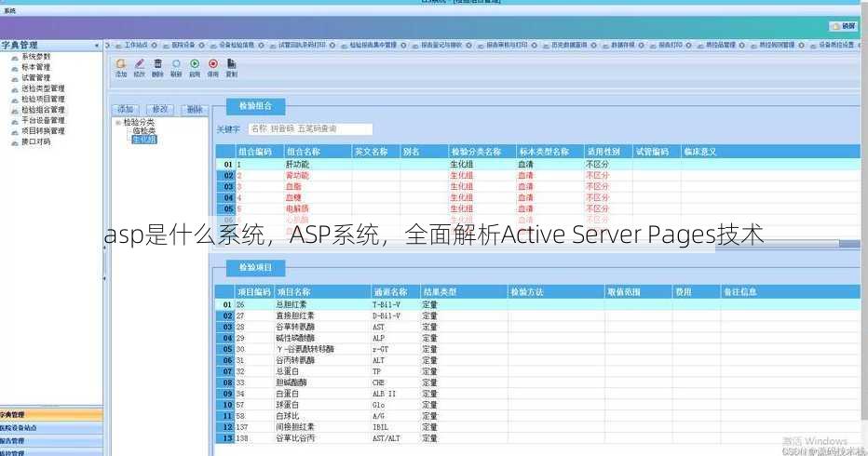The width and height of the screenshot is (868, 456).
Task: Switch to the 试管回执条码打印 tab
Action: coord(302,45)
